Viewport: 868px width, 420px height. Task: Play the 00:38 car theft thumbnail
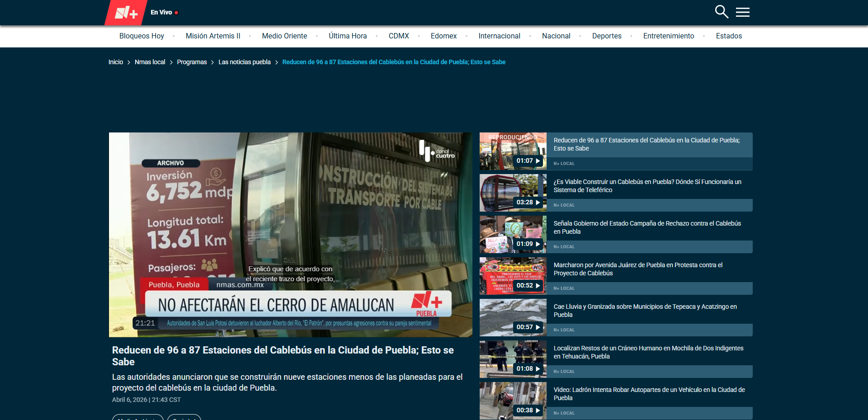click(x=513, y=401)
